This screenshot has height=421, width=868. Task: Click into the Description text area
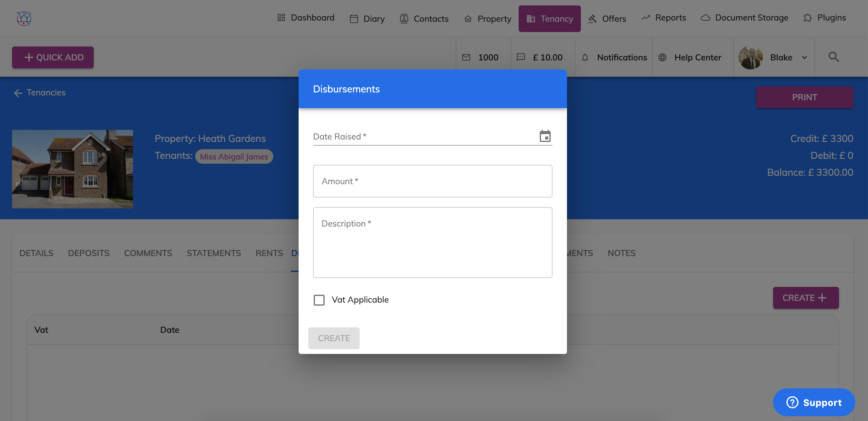click(x=432, y=243)
